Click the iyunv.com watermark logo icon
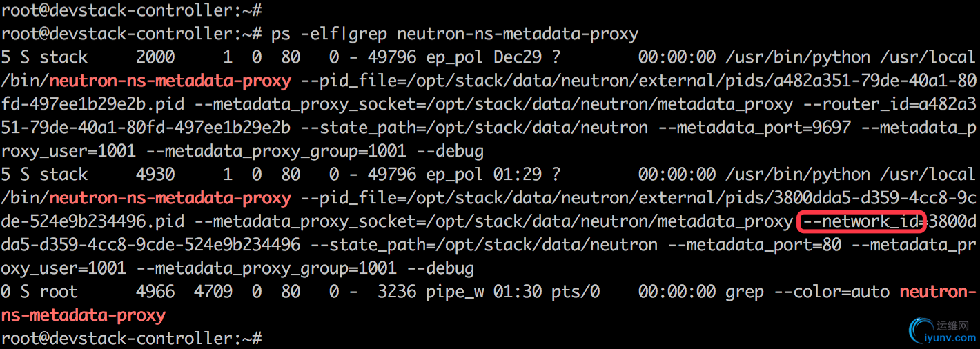Viewport: 980px width, 349px height. tap(922, 330)
